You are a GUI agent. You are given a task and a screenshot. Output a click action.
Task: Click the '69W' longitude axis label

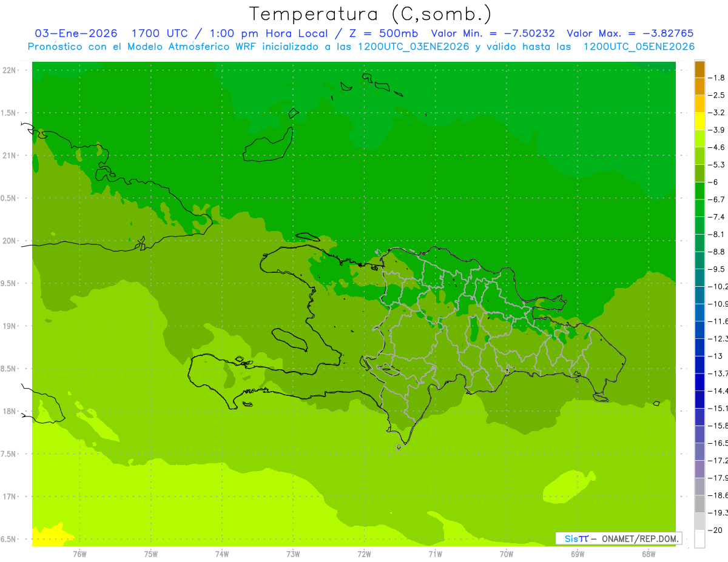[x=578, y=555]
